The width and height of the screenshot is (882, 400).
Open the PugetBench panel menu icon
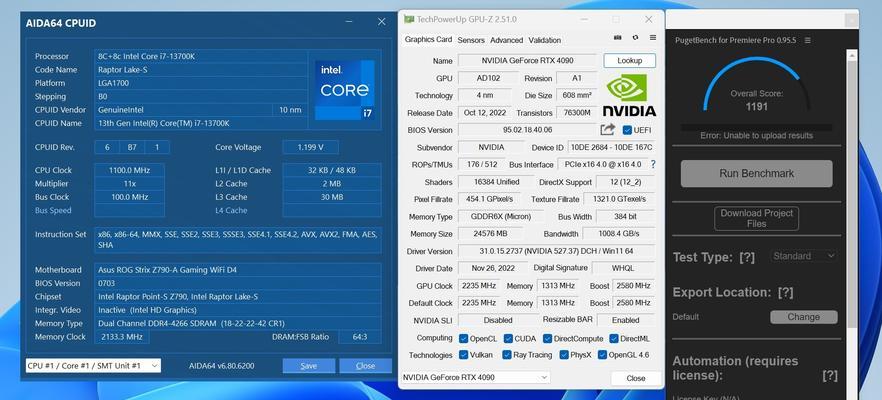(807, 41)
